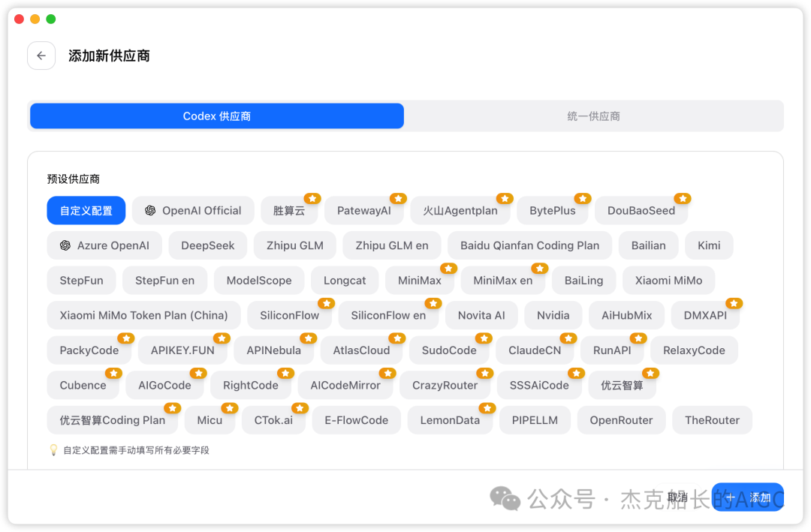Click the star badge on ClaudeCN
This screenshot has width=811, height=532.
pos(569,338)
